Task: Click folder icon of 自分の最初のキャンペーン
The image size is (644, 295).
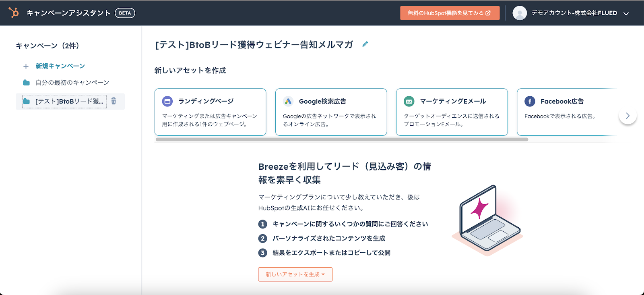Action: click(27, 83)
